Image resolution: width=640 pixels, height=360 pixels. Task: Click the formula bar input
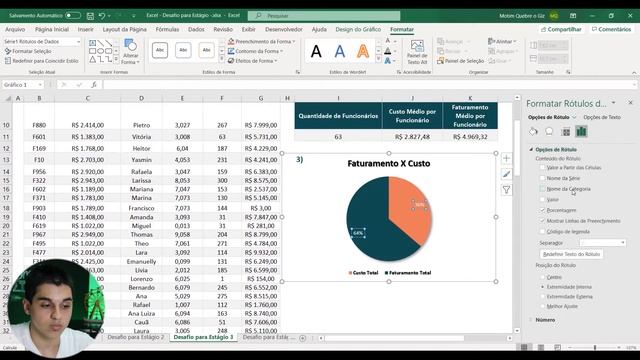[x=369, y=84]
